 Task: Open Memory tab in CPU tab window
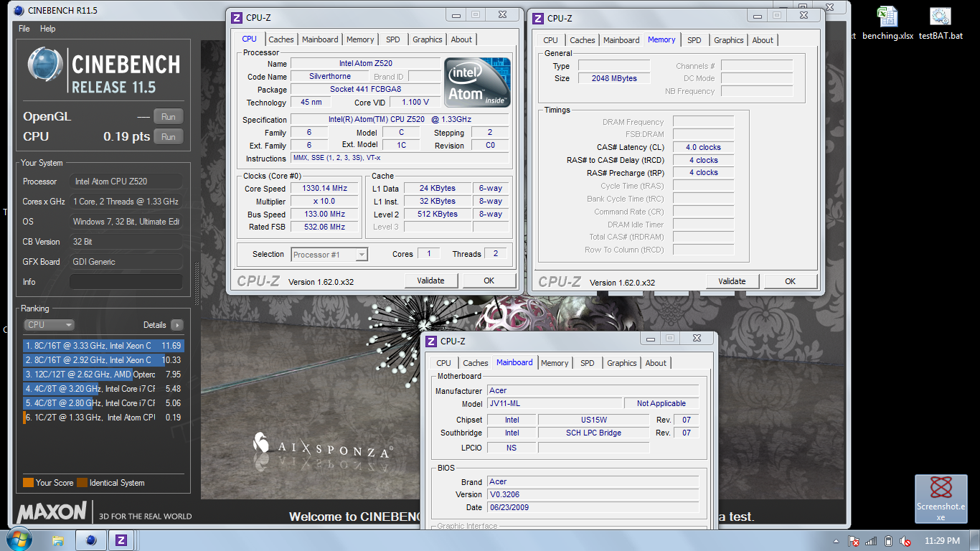coord(360,40)
